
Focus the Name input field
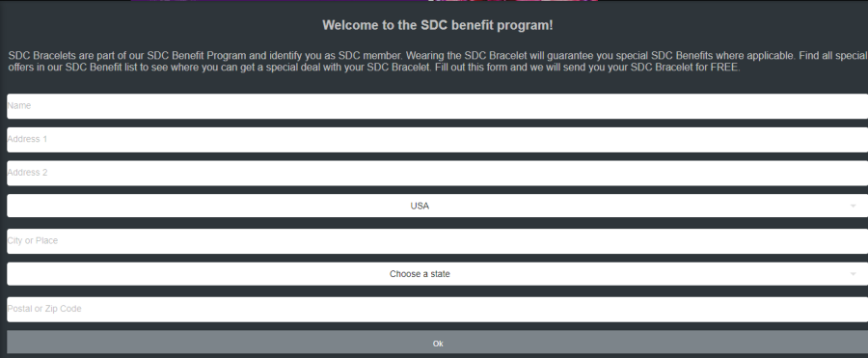pos(437,106)
